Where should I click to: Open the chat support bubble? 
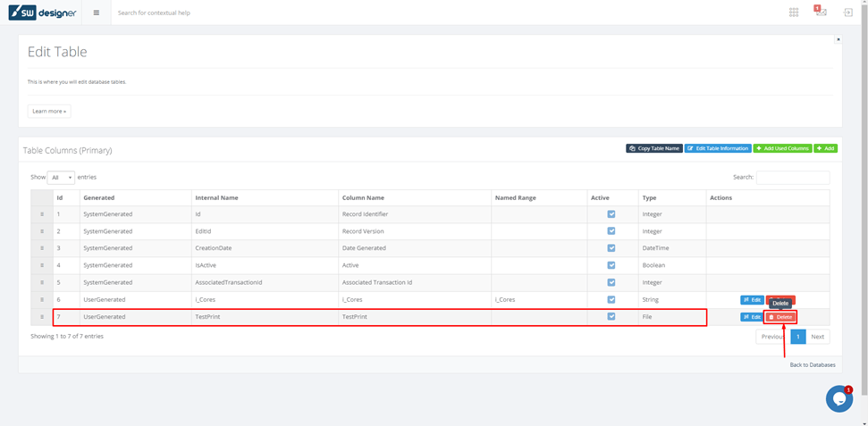pos(839,399)
